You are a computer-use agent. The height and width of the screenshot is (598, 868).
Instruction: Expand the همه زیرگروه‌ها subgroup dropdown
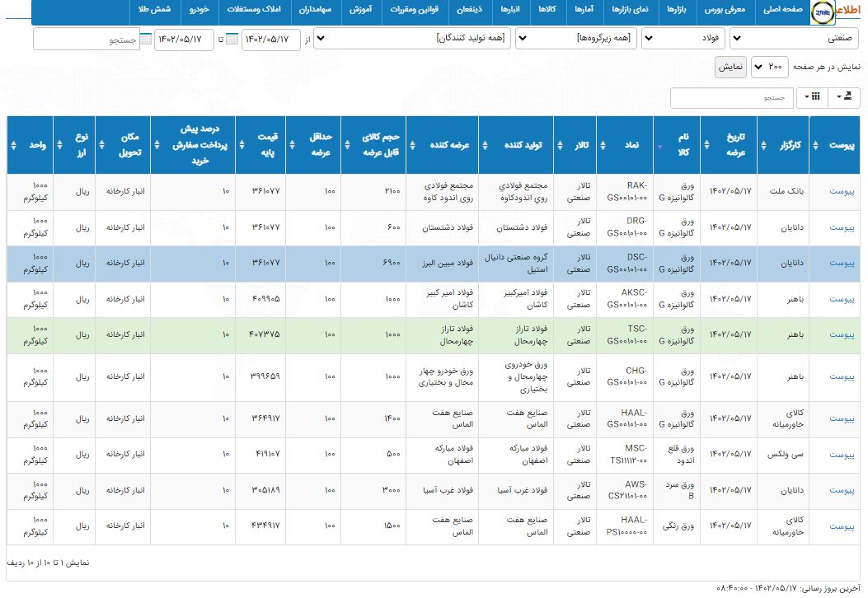tap(576, 38)
